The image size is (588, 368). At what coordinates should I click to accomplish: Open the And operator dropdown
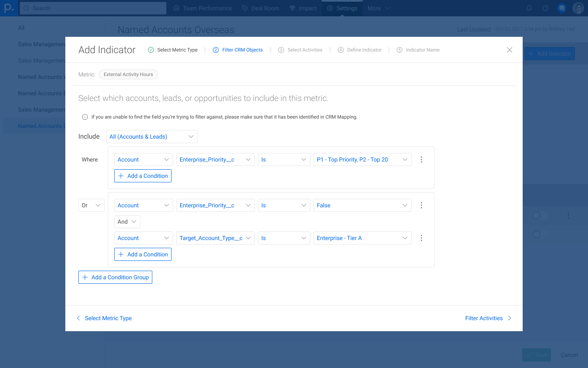pyautogui.click(x=127, y=222)
